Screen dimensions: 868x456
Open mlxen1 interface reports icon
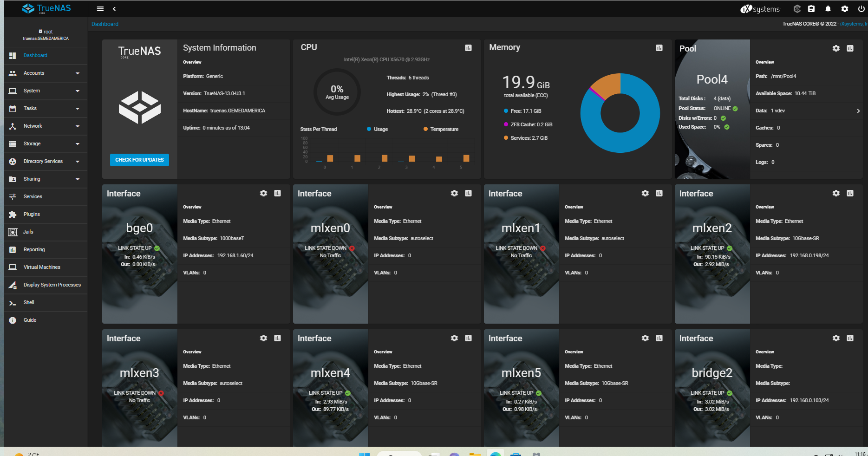tap(659, 193)
